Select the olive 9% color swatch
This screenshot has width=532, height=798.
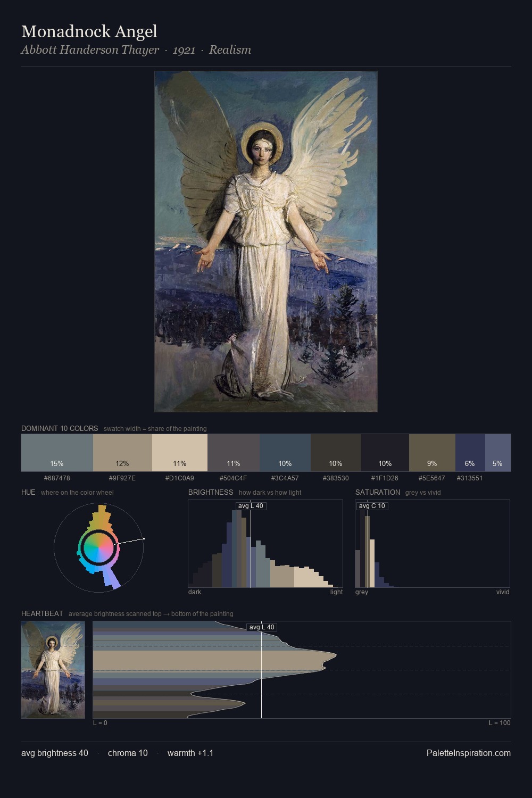tap(432, 453)
